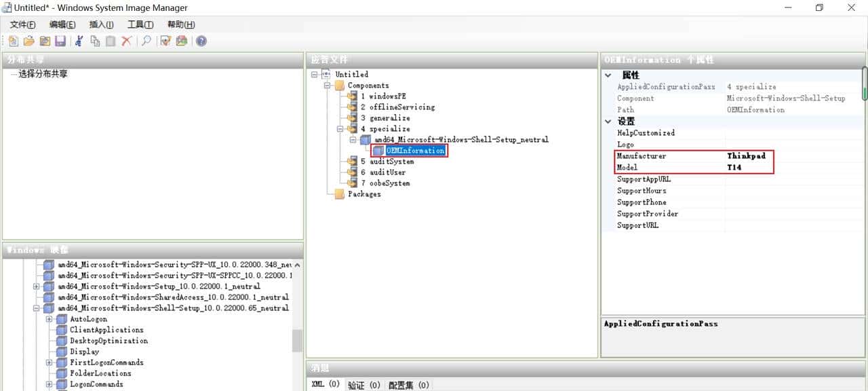Open Help via question mark icon
This screenshot has width=868, height=391.
[x=201, y=41]
